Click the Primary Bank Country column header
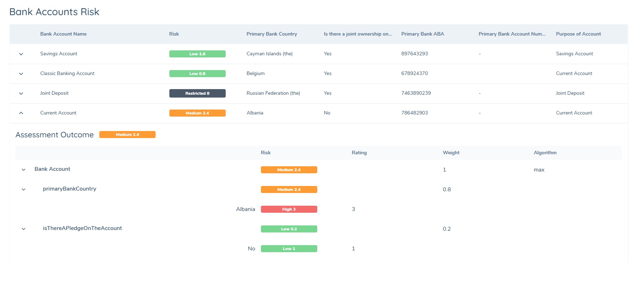 pos(271,34)
